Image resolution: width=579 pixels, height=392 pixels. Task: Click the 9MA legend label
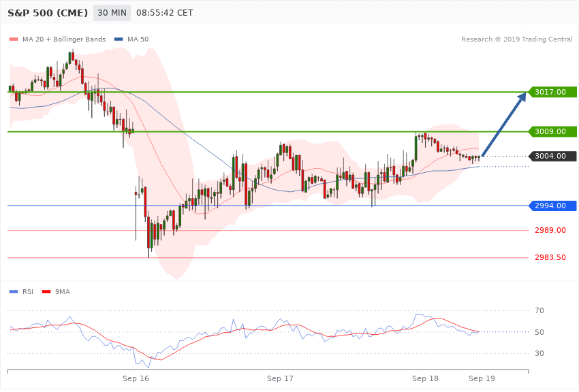point(63,292)
